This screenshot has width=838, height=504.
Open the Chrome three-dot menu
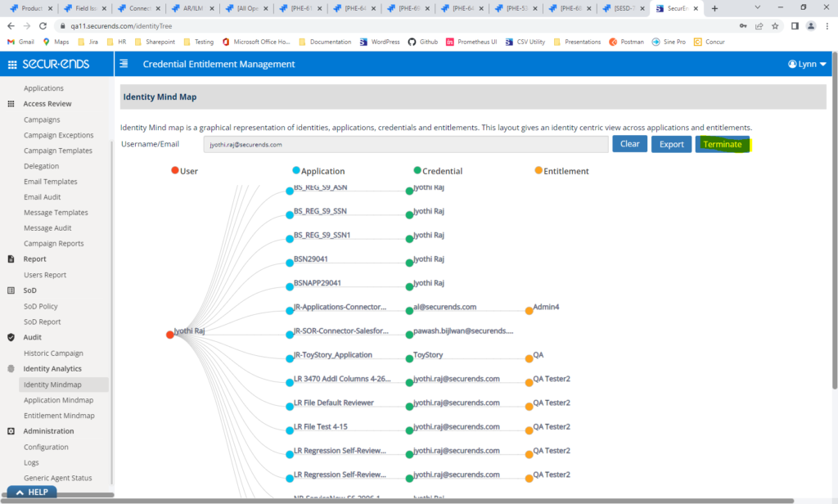coord(827,25)
